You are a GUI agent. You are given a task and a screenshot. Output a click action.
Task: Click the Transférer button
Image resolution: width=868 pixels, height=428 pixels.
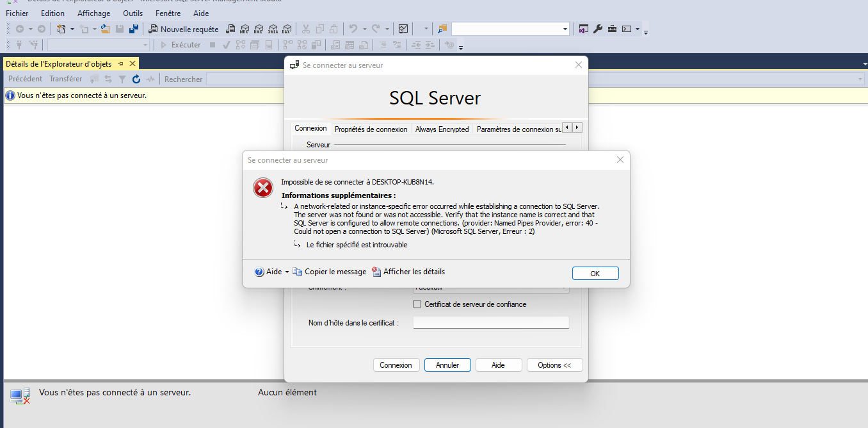click(x=66, y=79)
